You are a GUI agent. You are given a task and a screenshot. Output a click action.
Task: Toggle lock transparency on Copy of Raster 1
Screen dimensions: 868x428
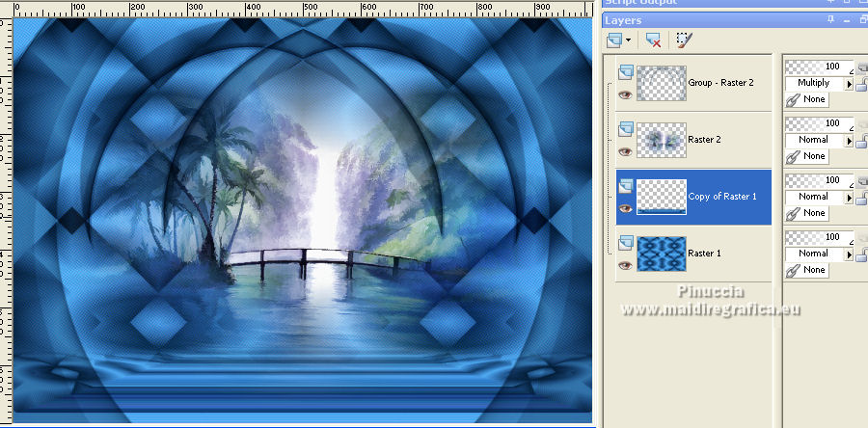pyautogui.click(x=861, y=199)
